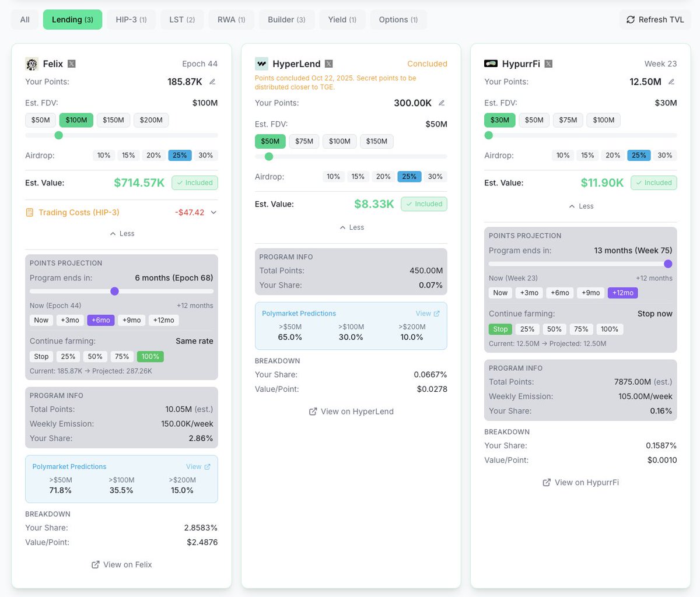Select $75M FDV for HyperLend
Screen dimensions: 700x597
click(304, 141)
